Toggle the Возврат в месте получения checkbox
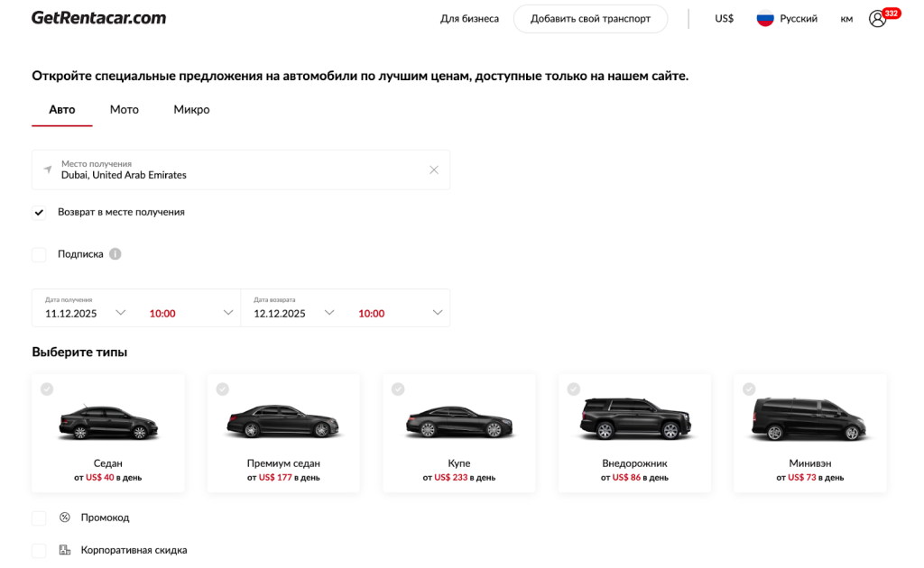The height and width of the screenshot is (568, 924). click(39, 213)
